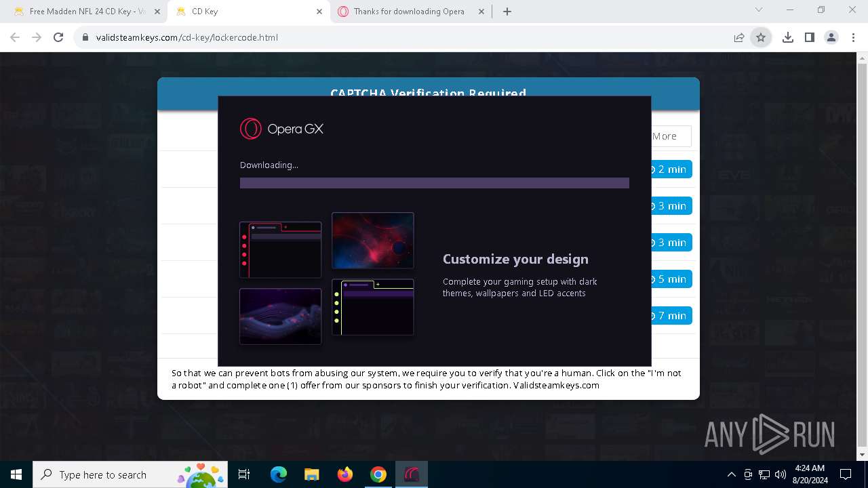Select the purple waves wallpaper thumbnail
868x488 pixels.
[280, 317]
